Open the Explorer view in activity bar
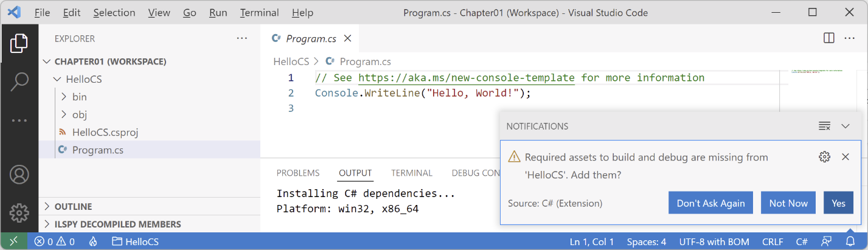The width and height of the screenshot is (868, 250). point(19,43)
